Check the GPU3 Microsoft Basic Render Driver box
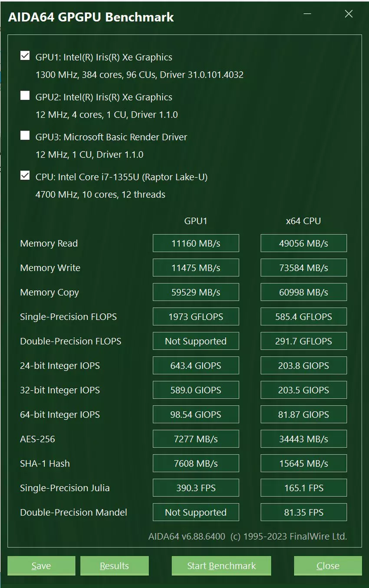 (25, 136)
